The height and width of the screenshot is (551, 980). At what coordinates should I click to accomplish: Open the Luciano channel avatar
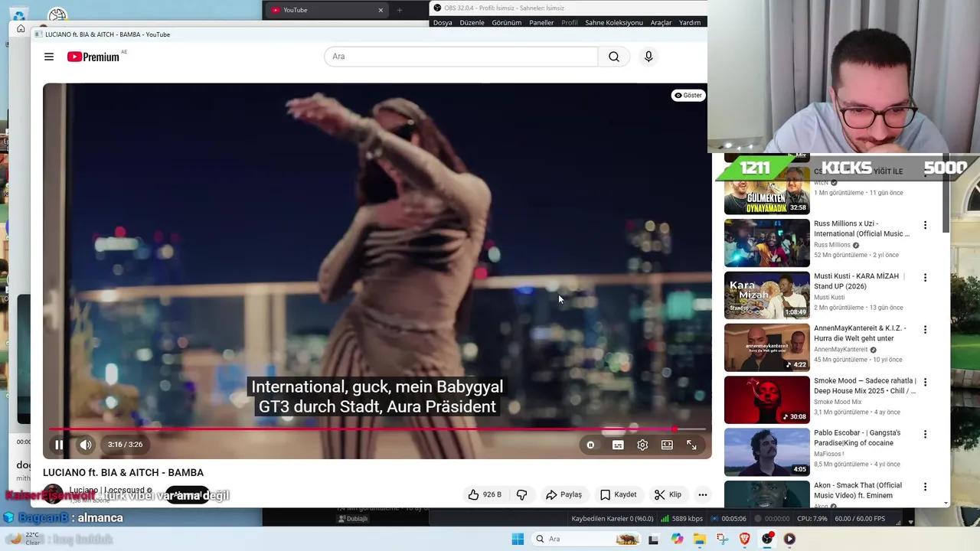tap(53, 494)
